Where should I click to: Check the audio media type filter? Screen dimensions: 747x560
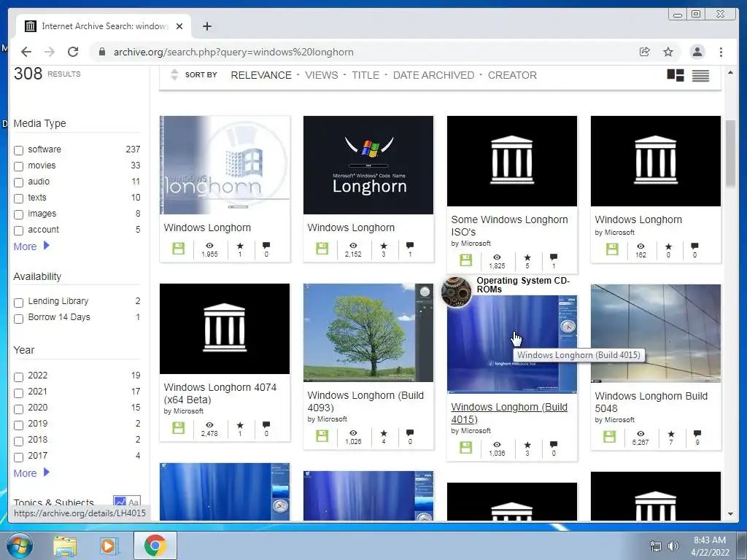point(18,182)
